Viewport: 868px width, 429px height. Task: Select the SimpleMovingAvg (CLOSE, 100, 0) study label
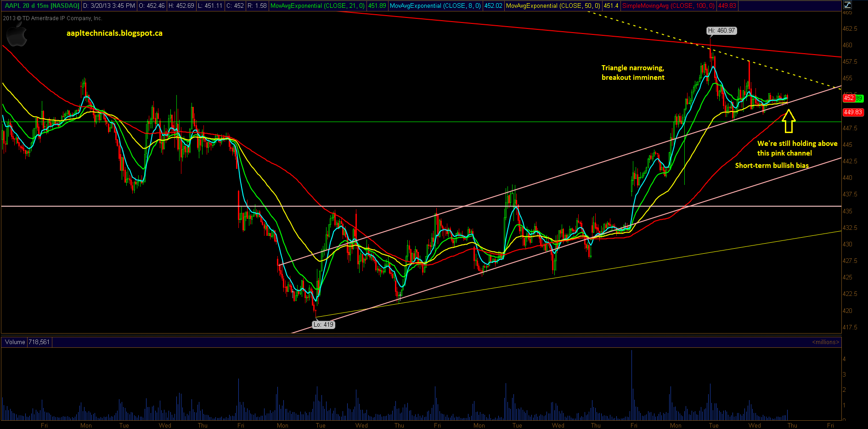tap(669, 6)
